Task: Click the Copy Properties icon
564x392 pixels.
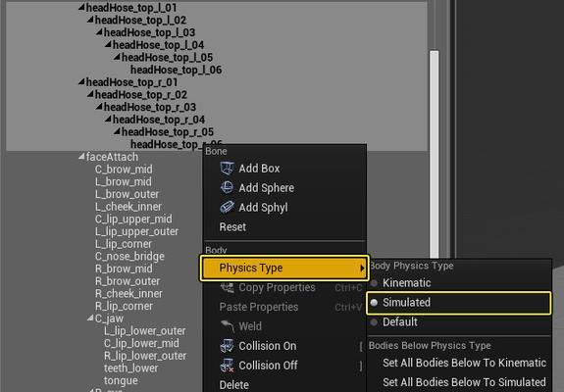Action: pos(227,287)
